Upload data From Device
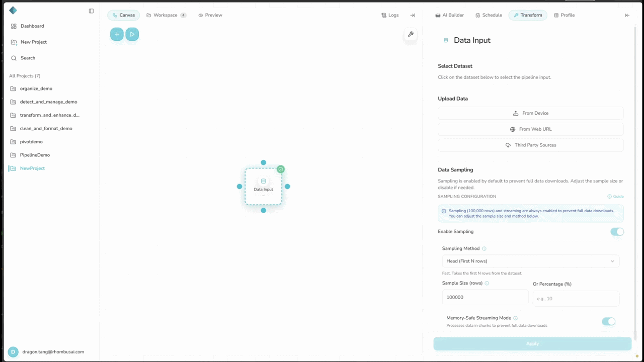 coord(531,113)
